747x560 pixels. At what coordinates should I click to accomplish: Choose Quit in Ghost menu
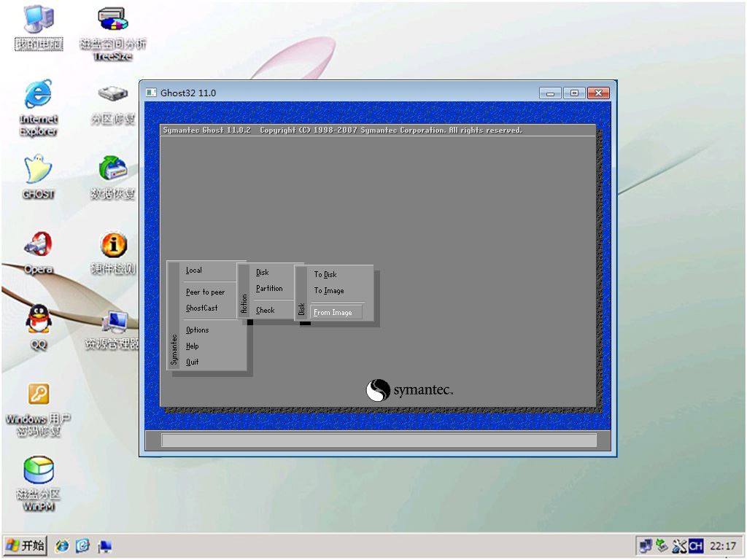tap(193, 362)
